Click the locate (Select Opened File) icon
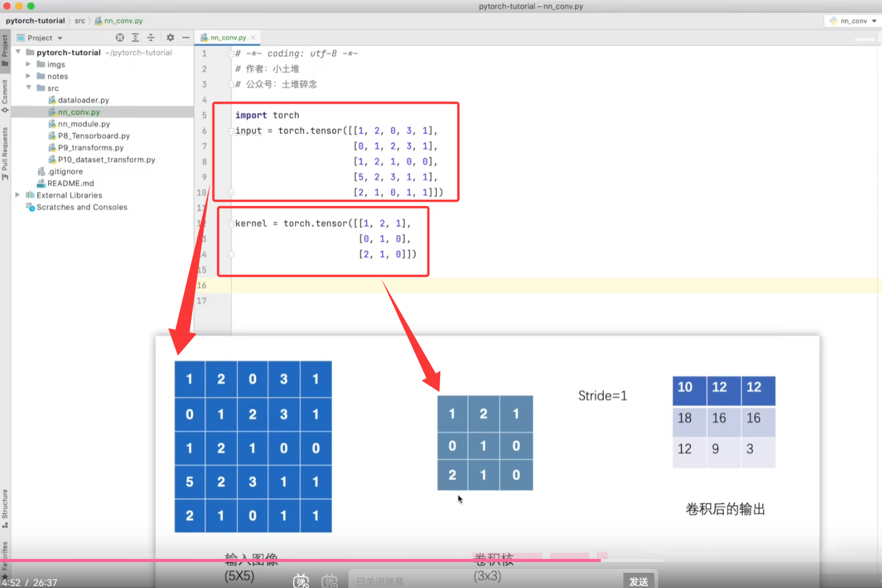Screen dimensions: 882x588 click(x=120, y=38)
